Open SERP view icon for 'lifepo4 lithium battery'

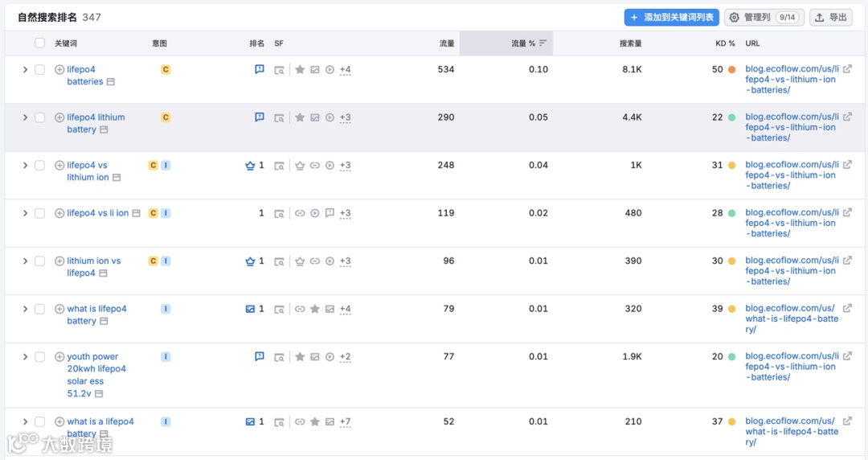(x=279, y=118)
